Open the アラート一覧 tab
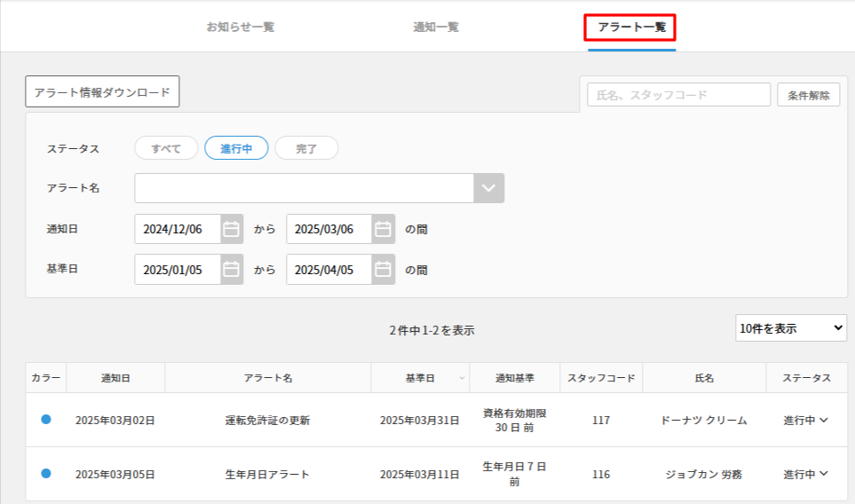This screenshot has width=855, height=504. 630,28
